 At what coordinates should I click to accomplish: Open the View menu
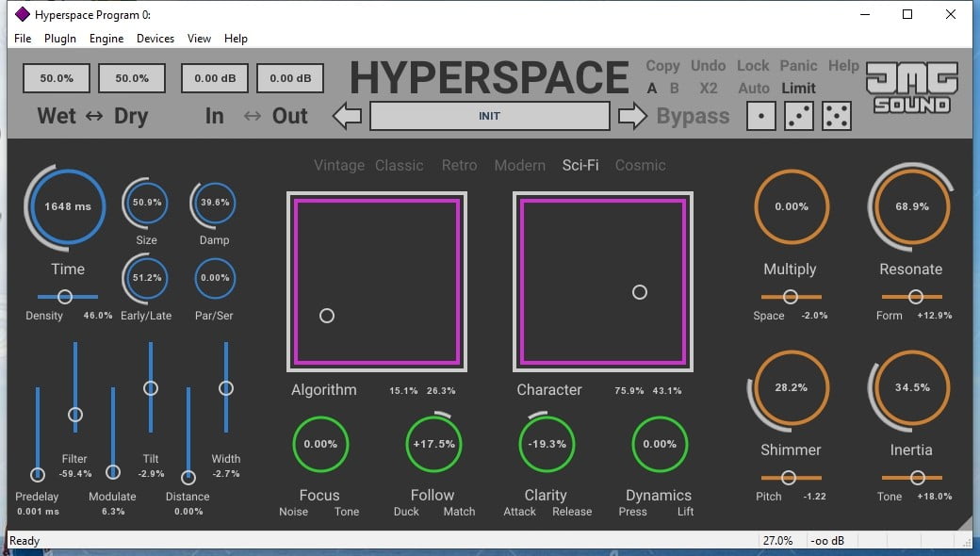tap(199, 38)
